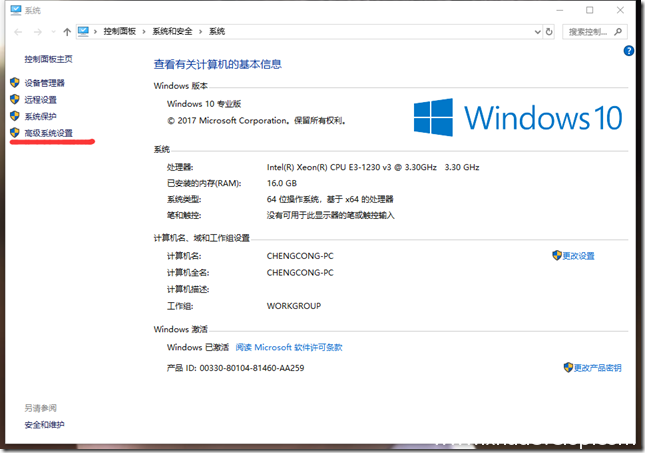
Task: Click 阅读 Microsoft 软件许可条款 link
Action: (289, 348)
